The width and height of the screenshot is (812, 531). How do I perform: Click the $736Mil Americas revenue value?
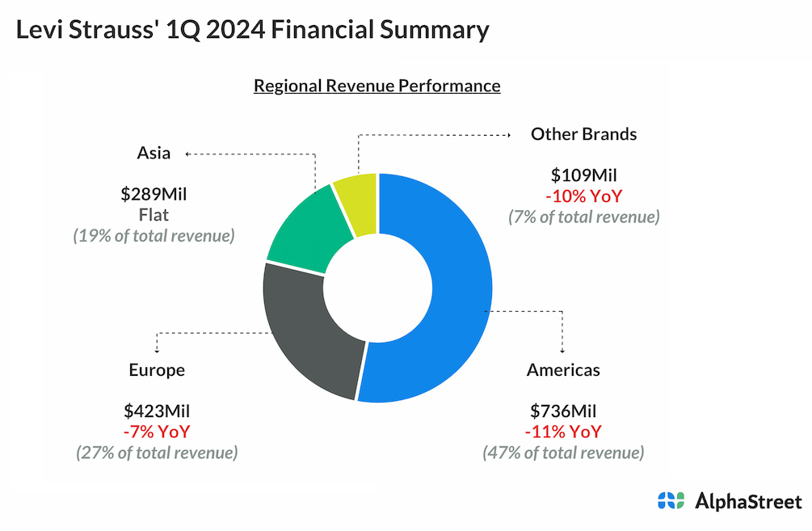pos(563,411)
